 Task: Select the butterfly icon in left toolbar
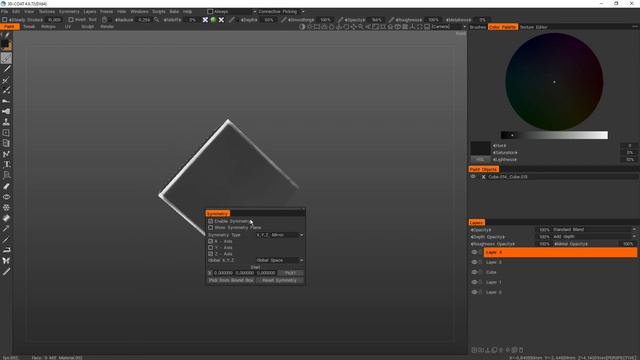click(6, 260)
